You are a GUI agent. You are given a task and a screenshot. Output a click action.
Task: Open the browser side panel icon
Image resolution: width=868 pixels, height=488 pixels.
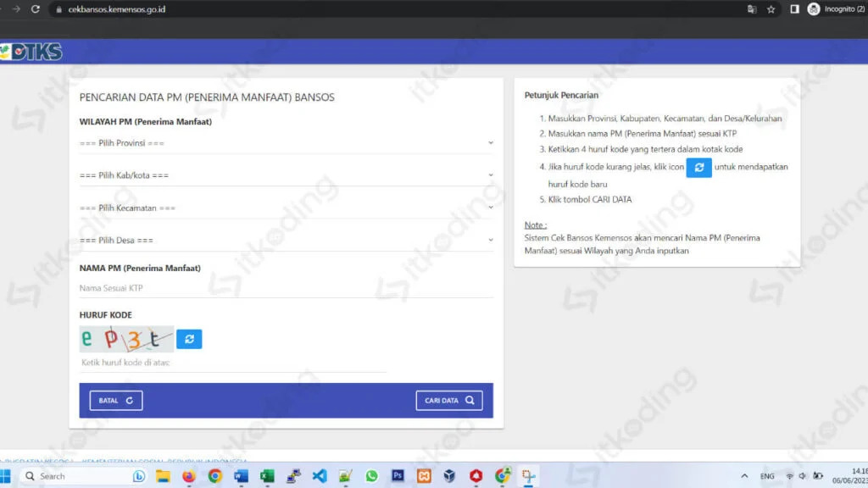[795, 9]
